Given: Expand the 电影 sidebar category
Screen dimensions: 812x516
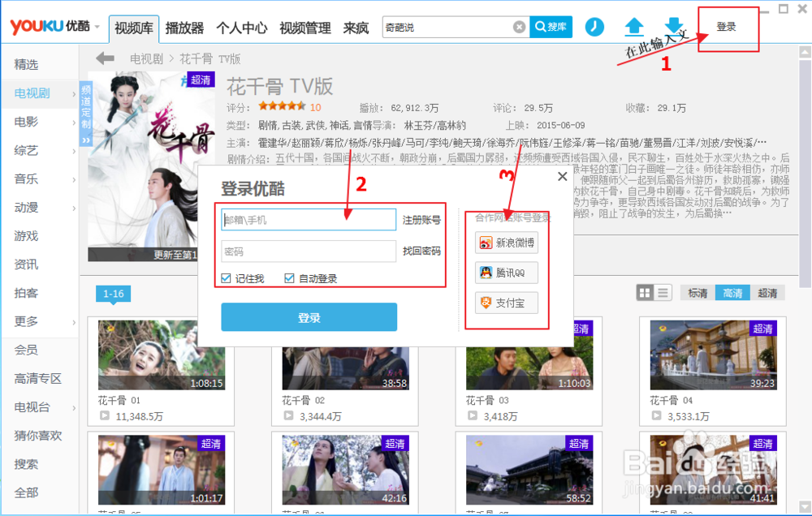Looking at the screenshot, I should tap(74, 123).
